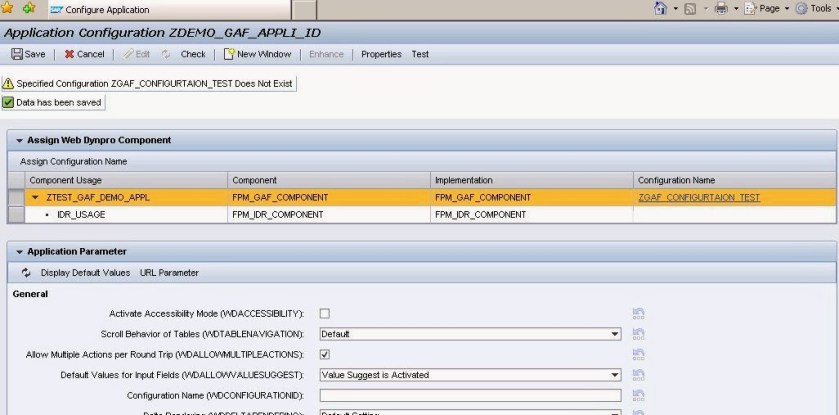The width and height of the screenshot is (839, 415).
Task: Open the Properties menu item
Action: (x=382, y=54)
